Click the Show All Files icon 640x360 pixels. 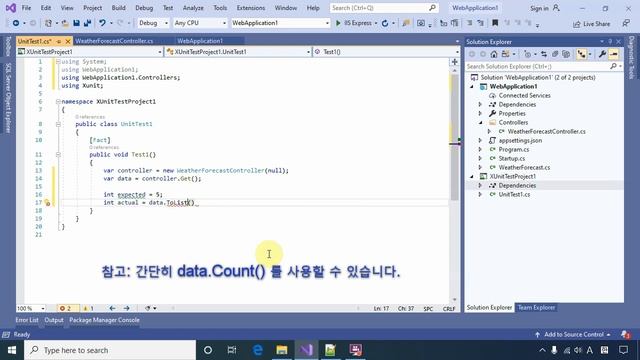(566, 54)
